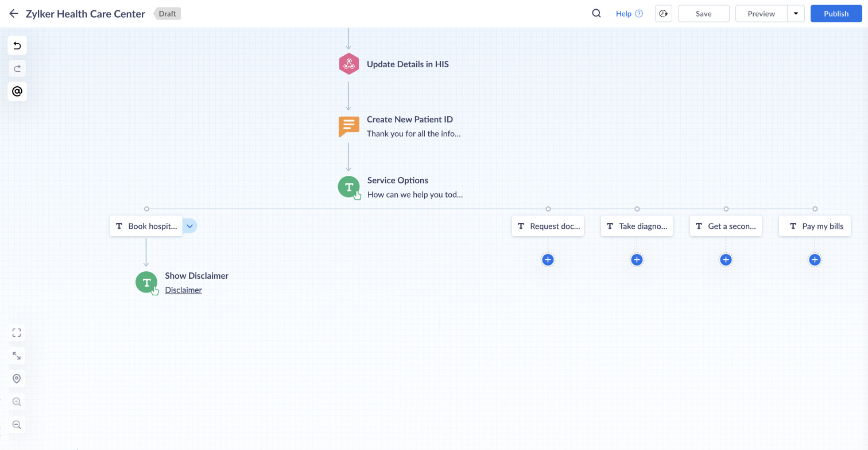Select the Request doc option card

pos(548,226)
